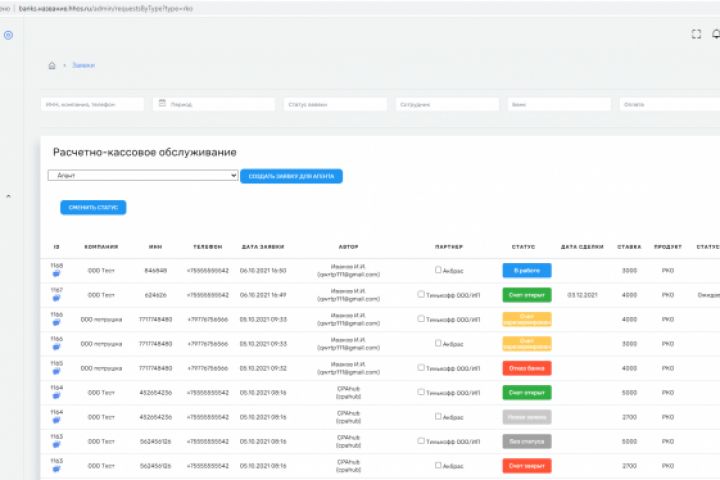The height and width of the screenshot is (480, 720).
Task: Open the blue icon in 1166 Альфа row
Action: 56,347
